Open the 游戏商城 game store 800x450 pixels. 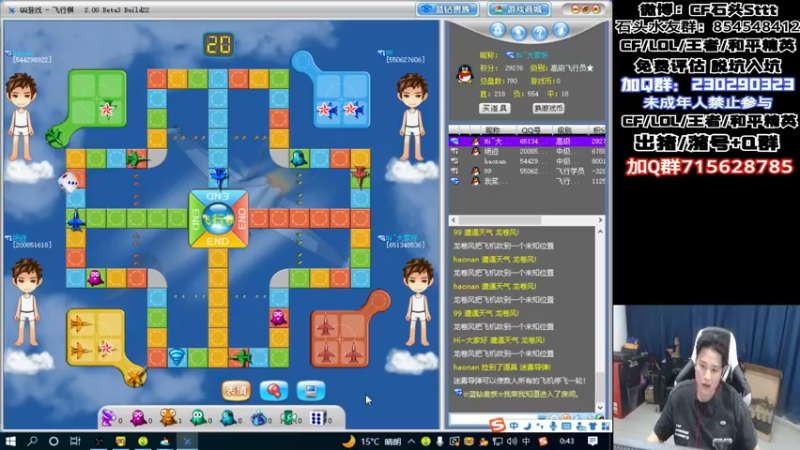(519, 9)
